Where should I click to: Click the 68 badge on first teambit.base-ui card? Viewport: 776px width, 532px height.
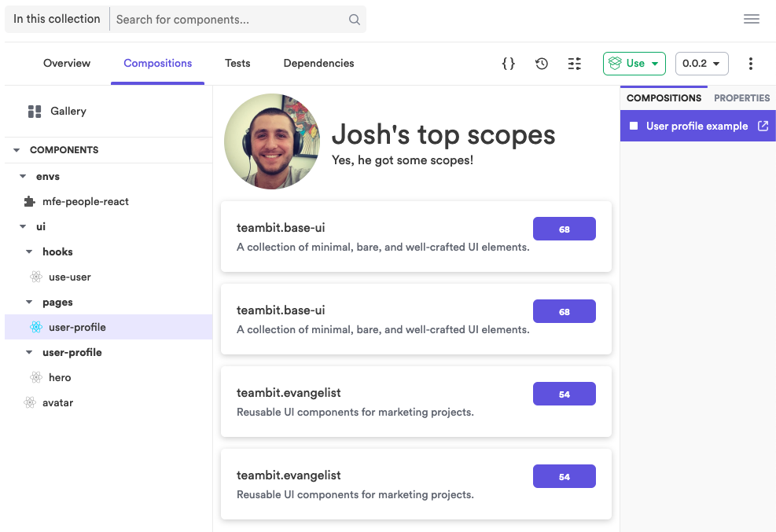(565, 229)
